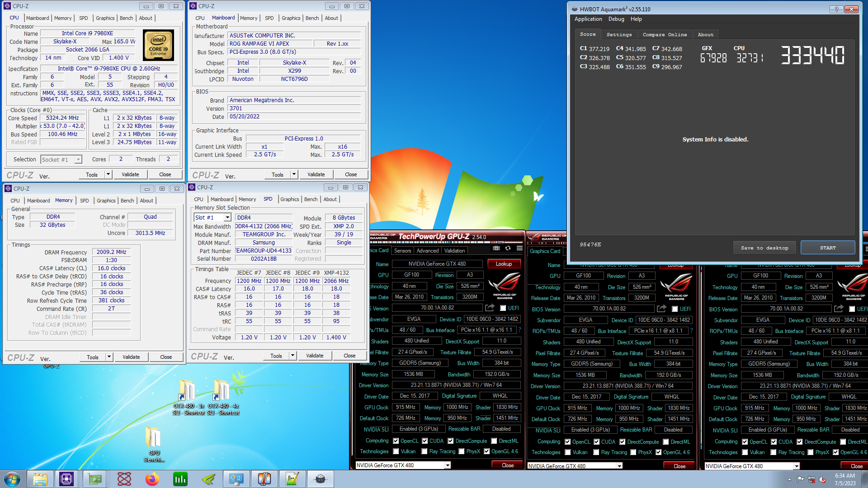Open the GPU selector dropdown in the rightmost GPU-Z window
868x488 pixels.
click(797, 466)
